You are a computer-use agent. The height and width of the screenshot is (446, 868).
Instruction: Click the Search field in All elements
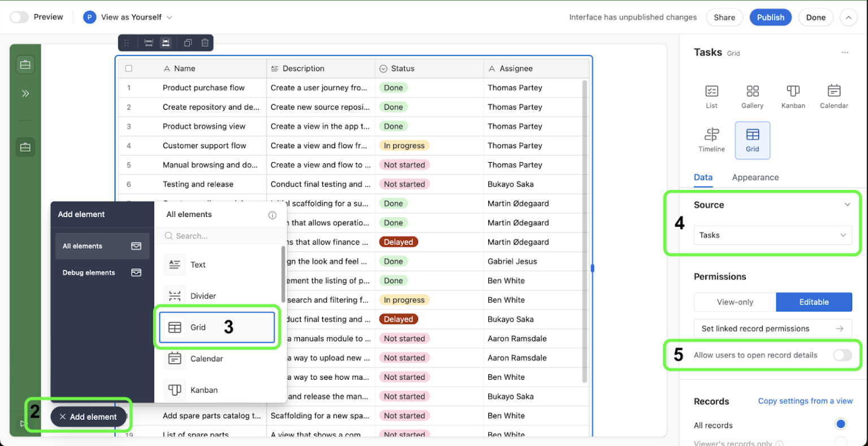220,236
